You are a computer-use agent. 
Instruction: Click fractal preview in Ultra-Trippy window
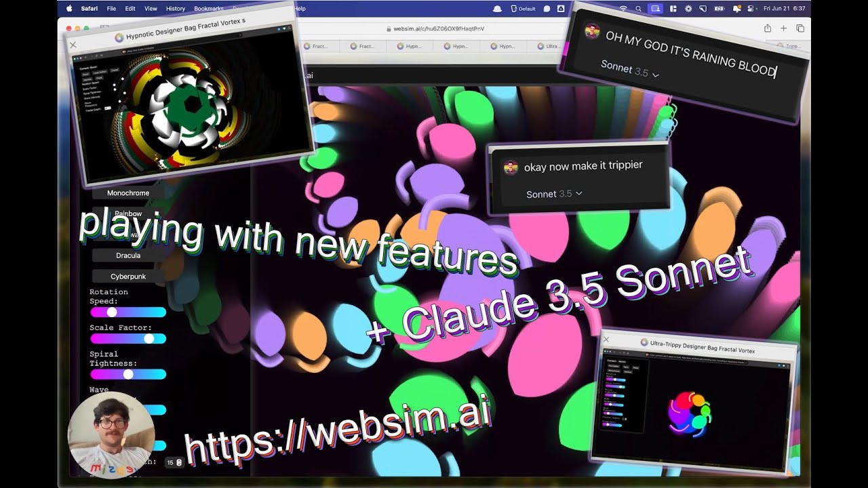[690, 413]
